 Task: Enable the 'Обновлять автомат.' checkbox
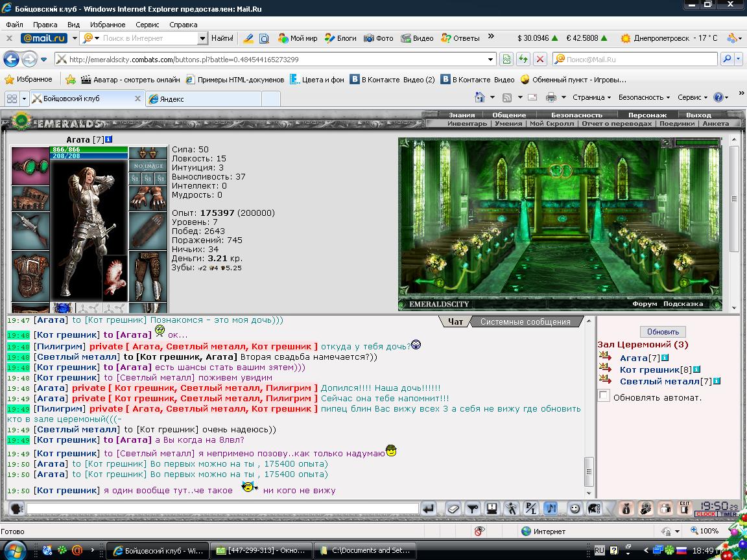[604, 396]
